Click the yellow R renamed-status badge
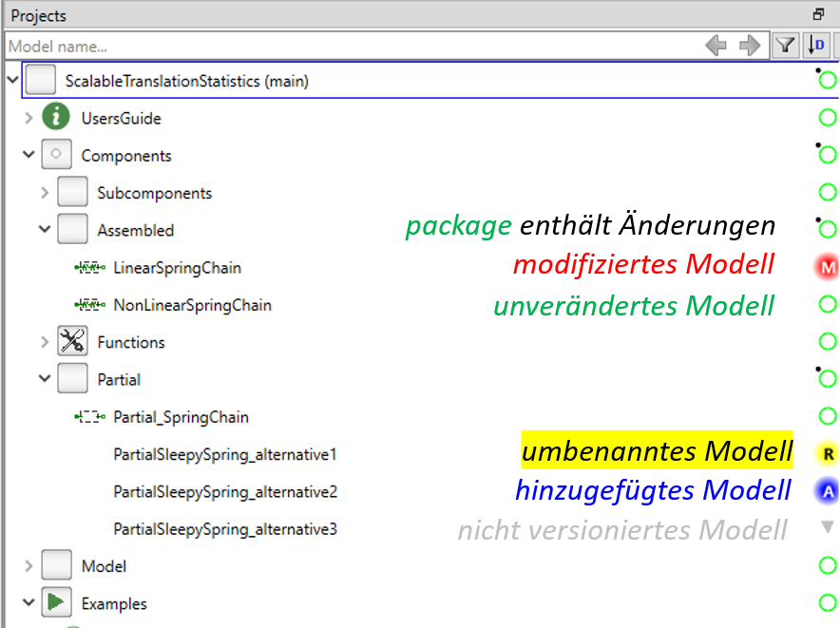Image resolution: width=840 pixels, height=628 pixels. (826, 454)
